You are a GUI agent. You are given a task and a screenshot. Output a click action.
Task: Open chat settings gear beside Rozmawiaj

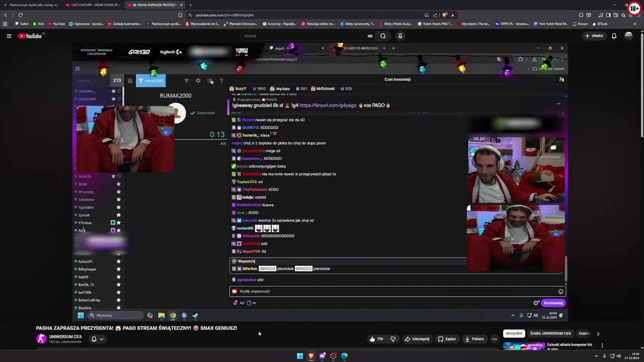click(536, 303)
